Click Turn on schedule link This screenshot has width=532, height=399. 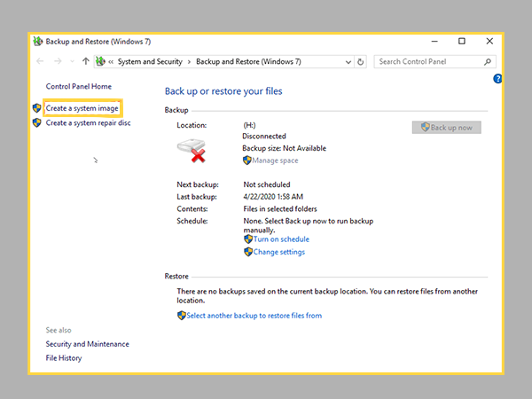pos(281,239)
